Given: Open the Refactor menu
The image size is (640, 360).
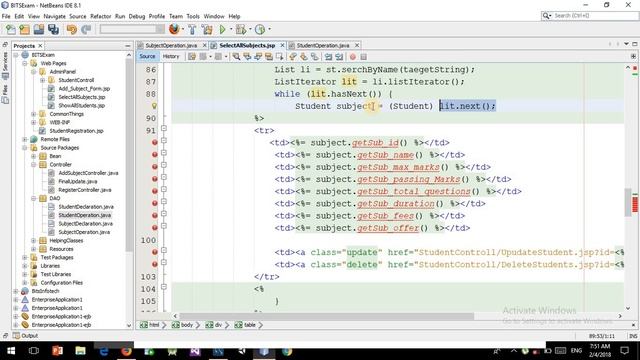Looking at the screenshot, I should [x=100, y=16].
